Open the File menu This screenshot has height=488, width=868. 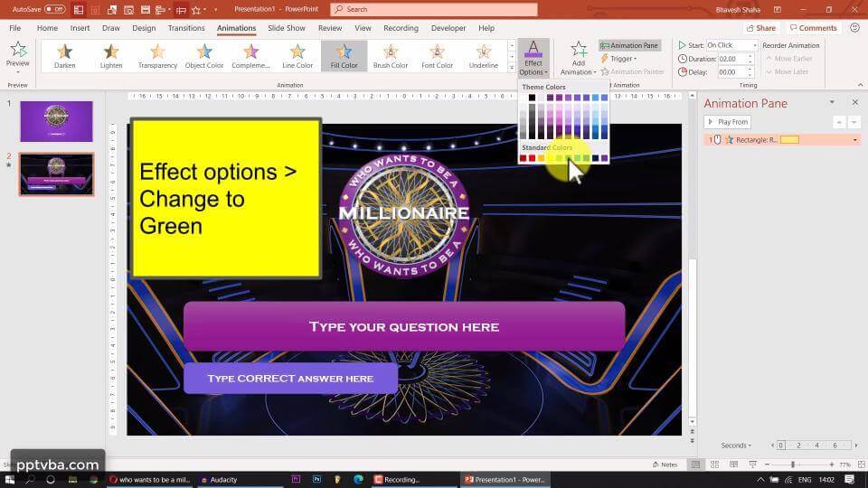point(15,28)
